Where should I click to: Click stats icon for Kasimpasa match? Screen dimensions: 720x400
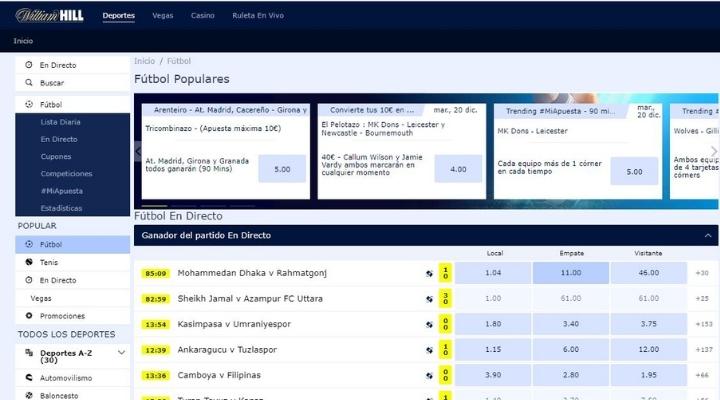coord(429,324)
